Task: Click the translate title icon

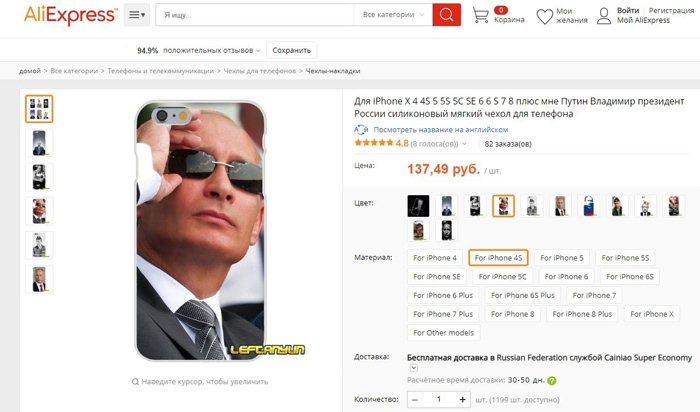Action: (x=361, y=129)
